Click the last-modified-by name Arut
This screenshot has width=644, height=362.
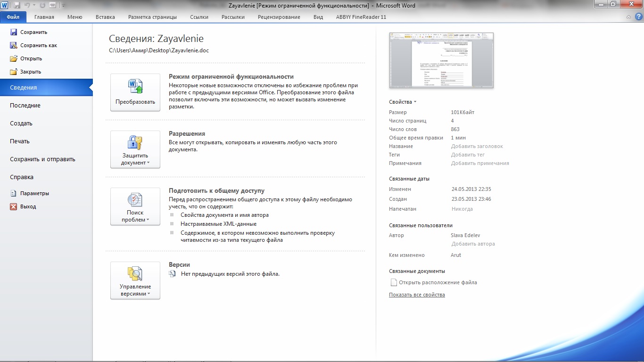456,255
